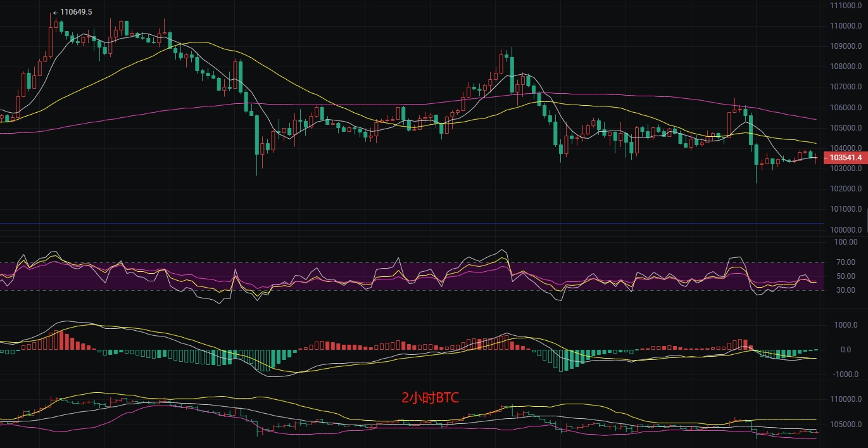Screen dimensions: 868x448
Task: Click the 106000.0 price axis label
Action: [845, 108]
